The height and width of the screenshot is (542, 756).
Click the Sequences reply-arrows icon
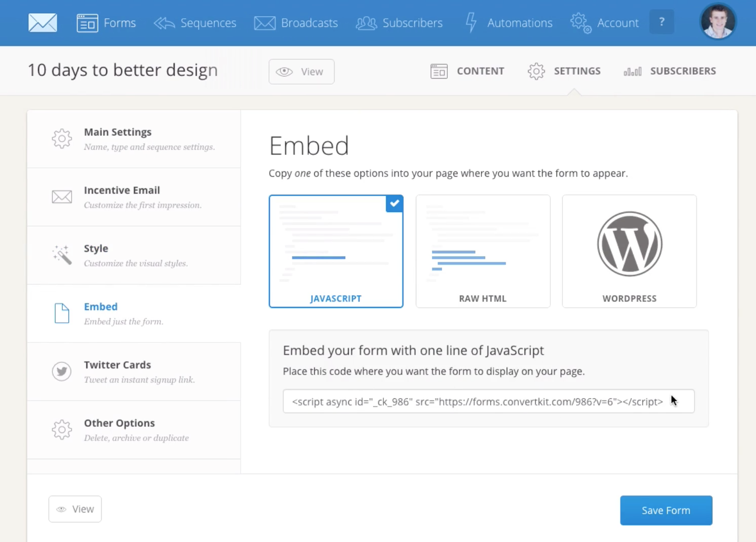[165, 23]
